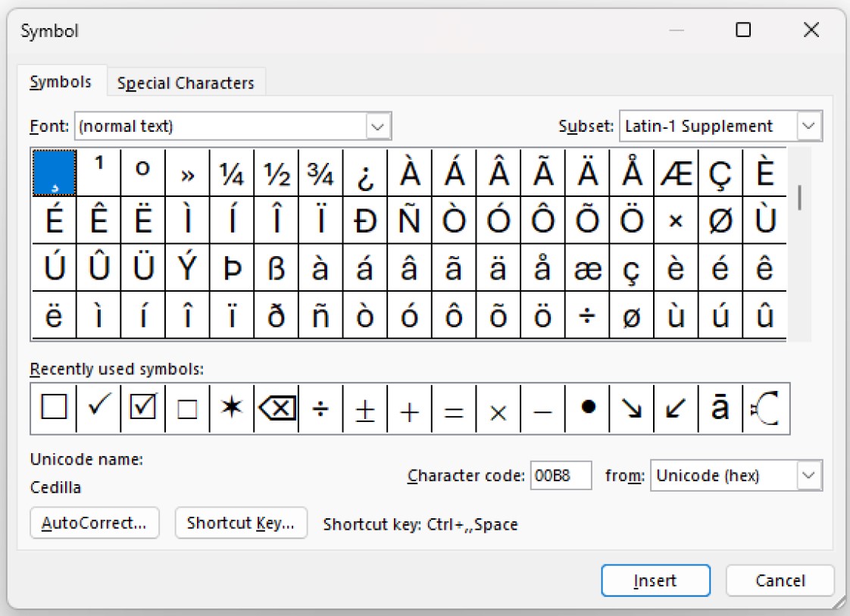Go to the Symbols tab
850x616 pixels.
click(61, 83)
